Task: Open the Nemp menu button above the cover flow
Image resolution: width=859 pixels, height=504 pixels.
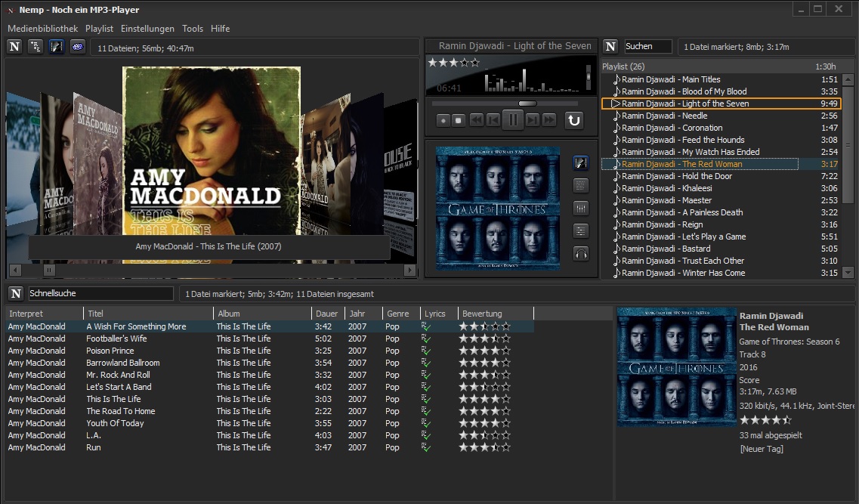Action: click(15, 47)
